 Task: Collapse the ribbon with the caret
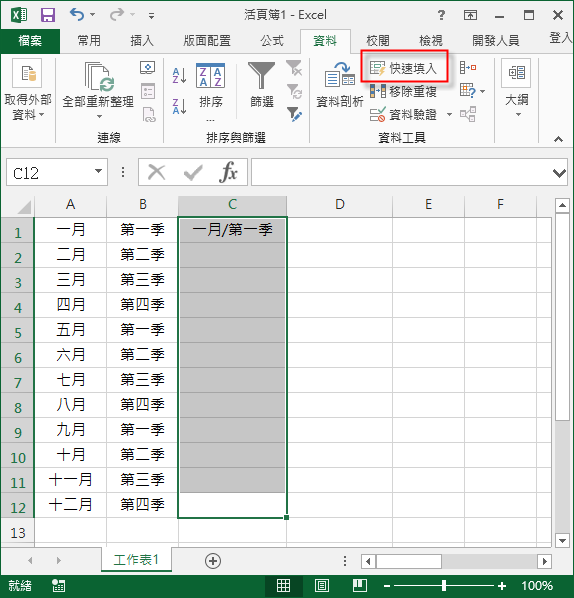(x=558, y=139)
